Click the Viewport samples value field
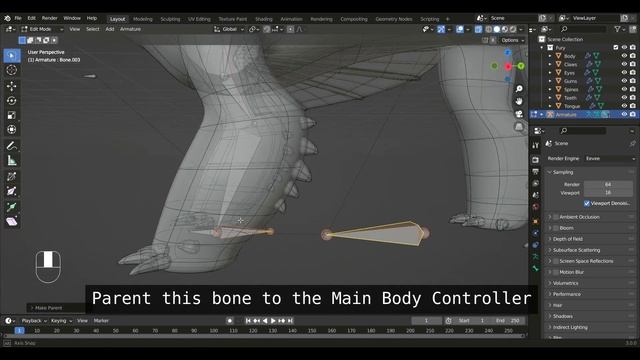This screenshot has height=360, width=640. (x=608, y=193)
